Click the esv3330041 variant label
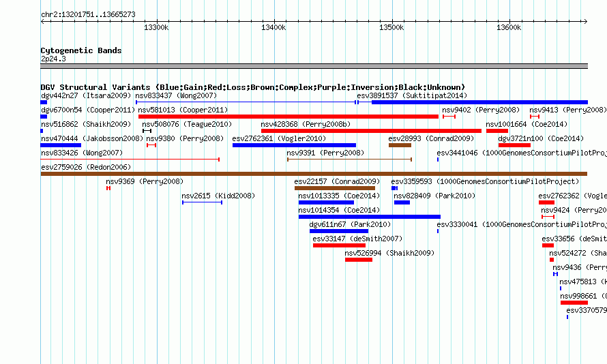Image resolution: width=607 pixels, height=364 pixels. [x=522, y=224]
